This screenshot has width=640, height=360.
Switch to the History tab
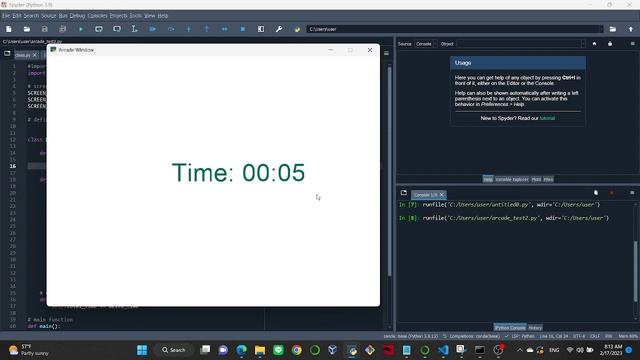click(535, 327)
